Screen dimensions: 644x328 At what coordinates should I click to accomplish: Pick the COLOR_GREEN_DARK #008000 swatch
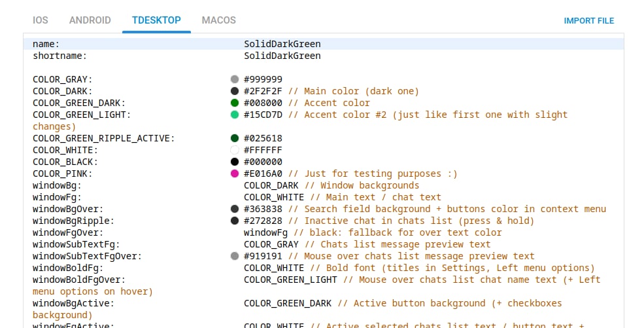[x=235, y=103]
